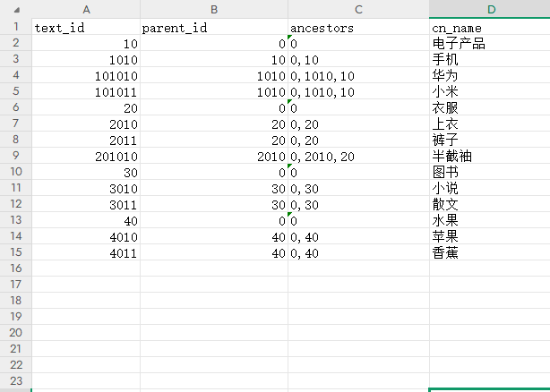Click text_id cell 201010
550x392 pixels.
click(86, 156)
